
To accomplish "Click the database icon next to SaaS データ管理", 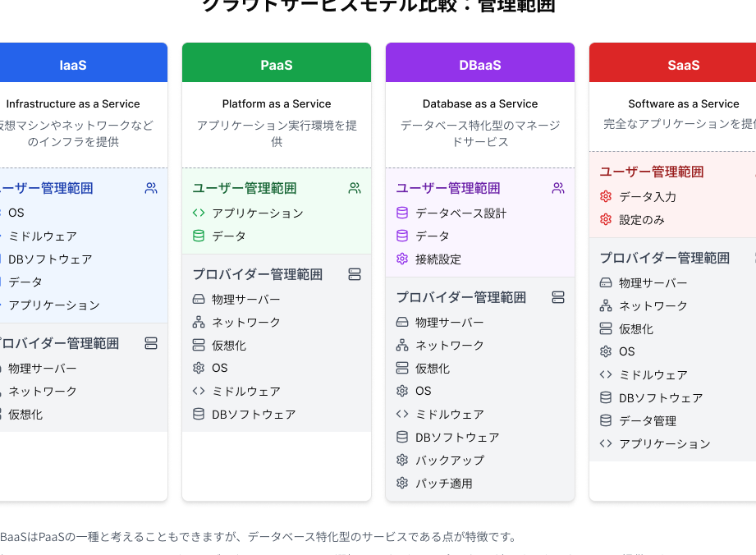I will click(606, 421).
